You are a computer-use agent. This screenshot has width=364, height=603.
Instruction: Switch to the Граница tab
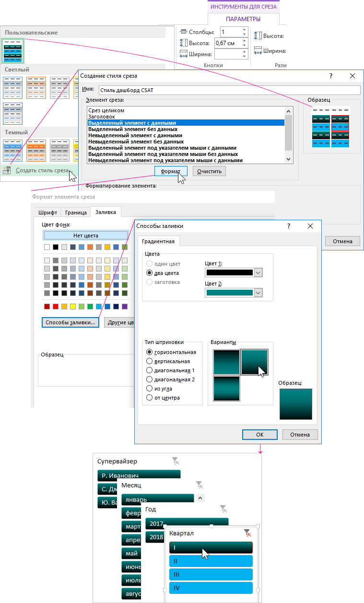[76, 212]
